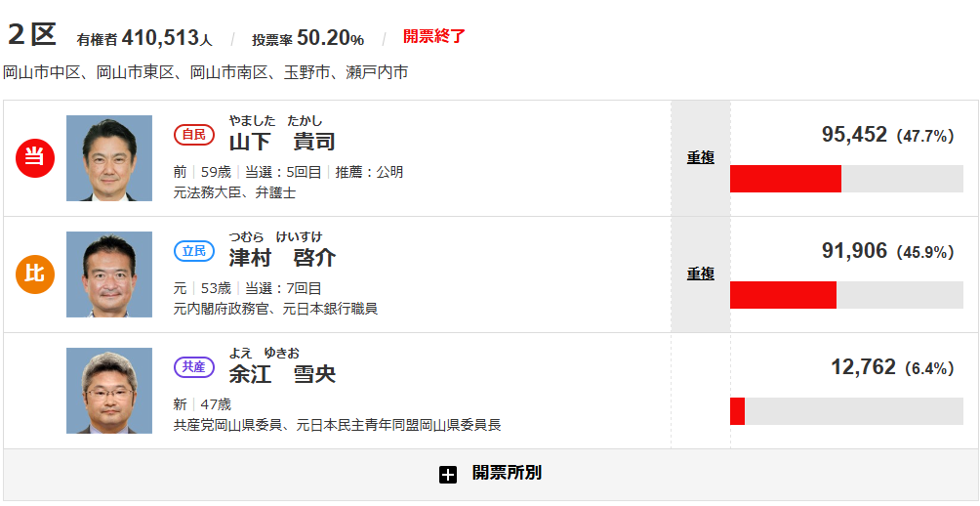The width and height of the screenshot is (980, 506).
Task: Click 津村's red vote share bar
Action: [783, 295]
